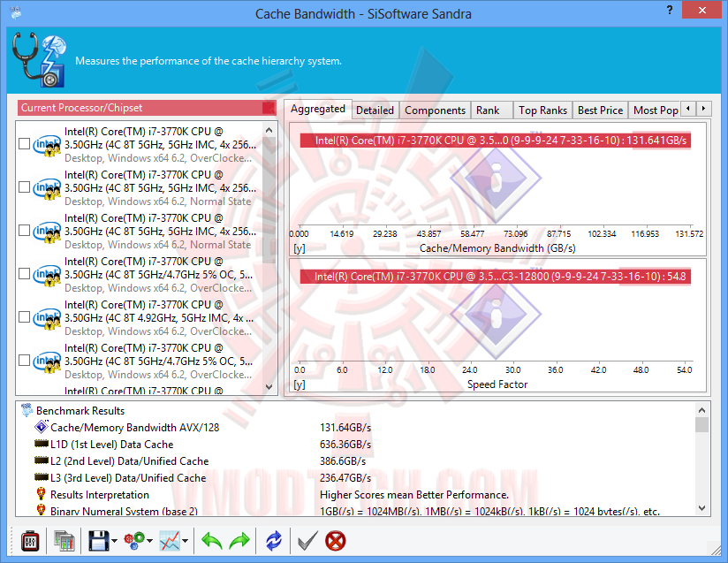
Task: Click the L3 Data/Unified Cache chip icon
Action: click(42, 477)
